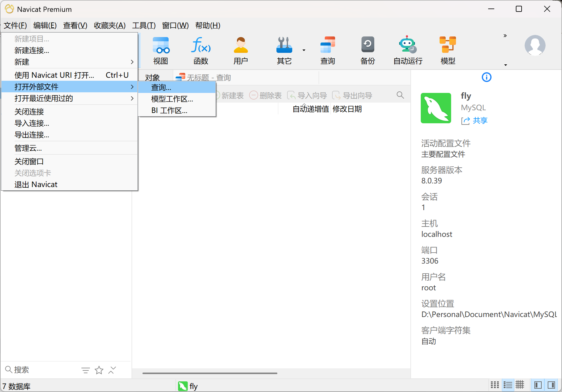The height and width of the screenshot is (392, 562).
Task: Switch to list view in status bar
Action: point(508,385)
